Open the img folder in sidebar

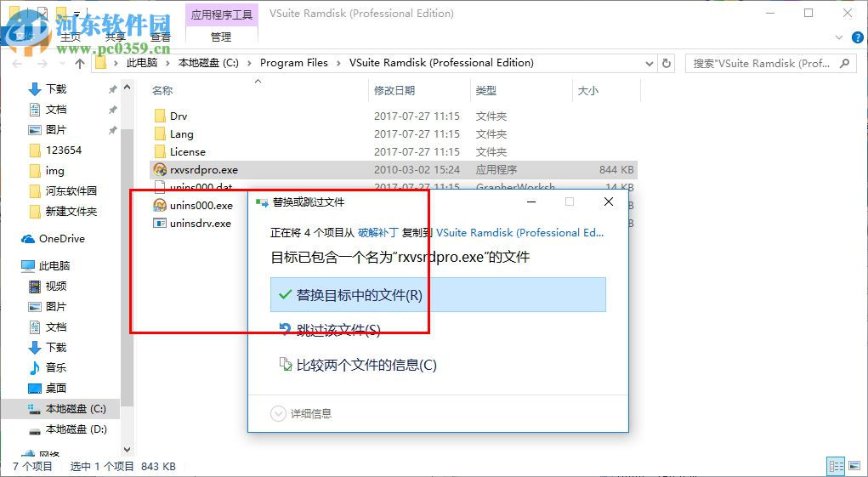(x=54, y=170)
